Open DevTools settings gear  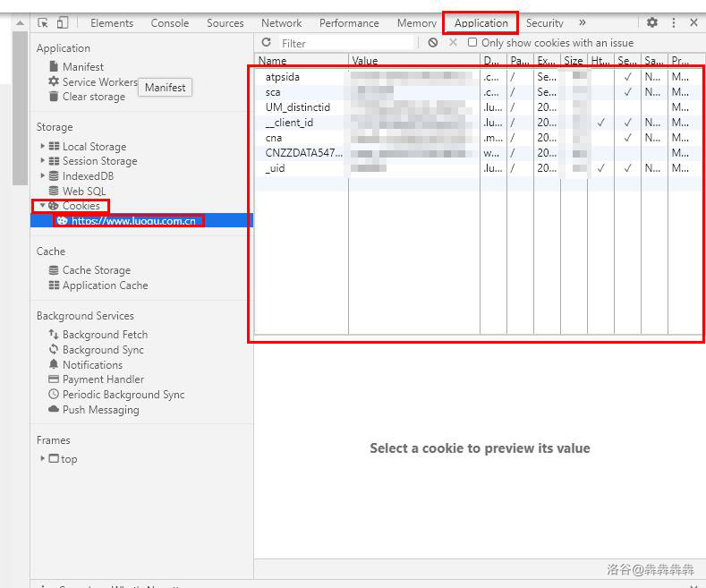coord(652,23)
